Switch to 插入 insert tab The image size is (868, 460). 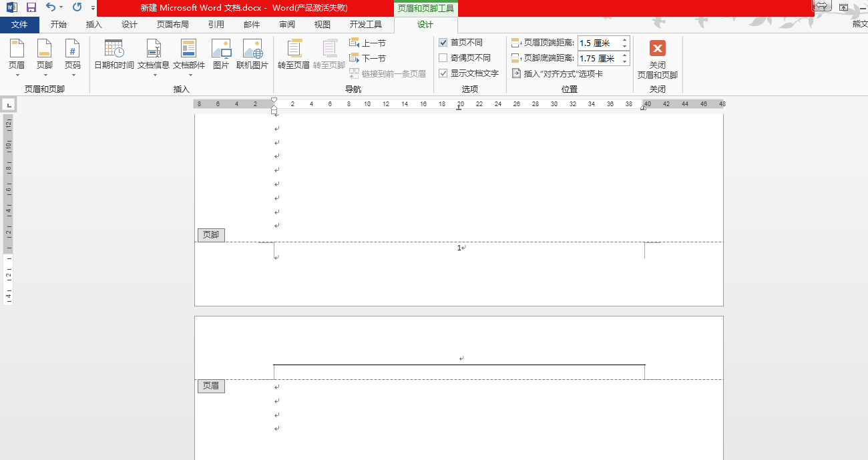pos(94,25)
